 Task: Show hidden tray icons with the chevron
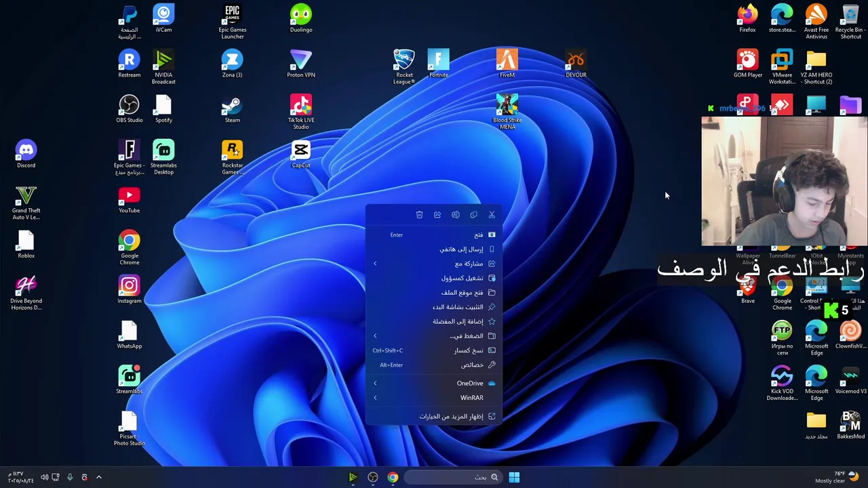point(98,477)
